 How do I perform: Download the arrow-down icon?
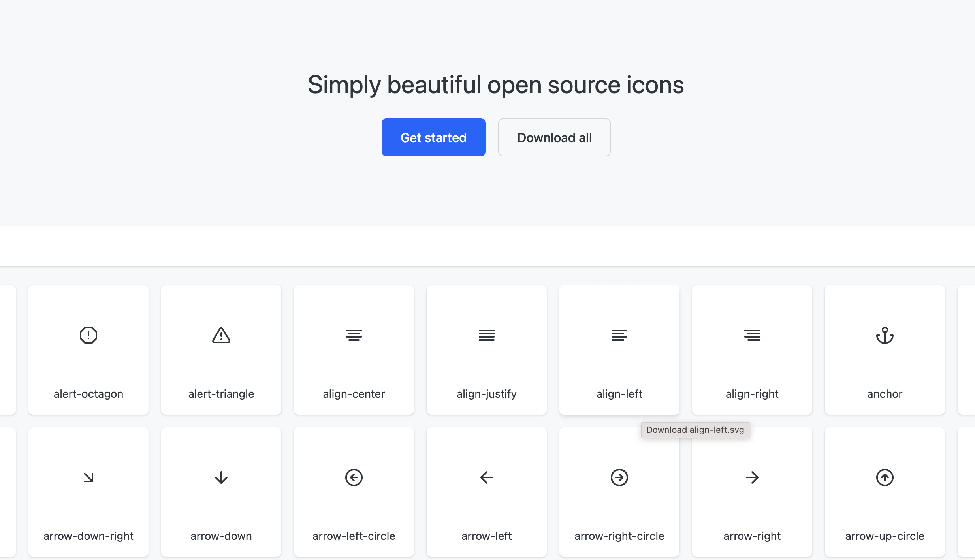click(x=221, y=477)
